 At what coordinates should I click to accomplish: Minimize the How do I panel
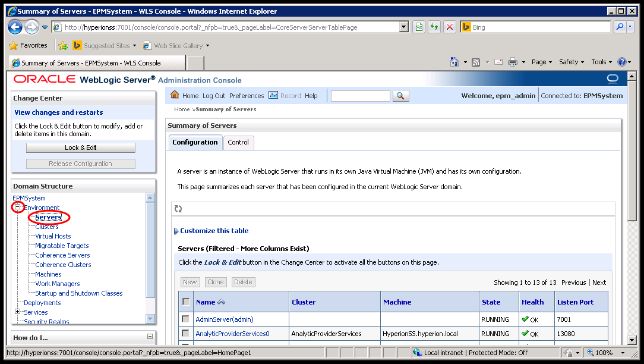[150, 337]
